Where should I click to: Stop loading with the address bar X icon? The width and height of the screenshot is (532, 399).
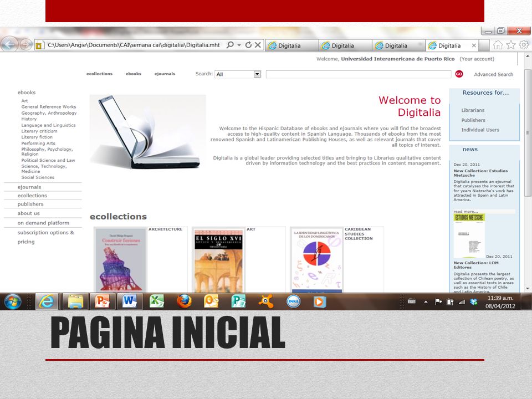(258, 45)
